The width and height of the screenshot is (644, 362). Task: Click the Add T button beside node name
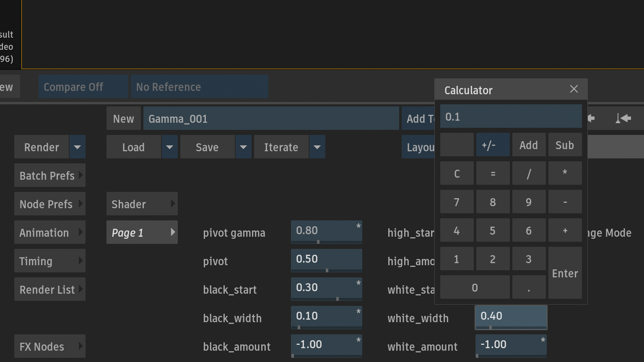[x=418, y=119]
